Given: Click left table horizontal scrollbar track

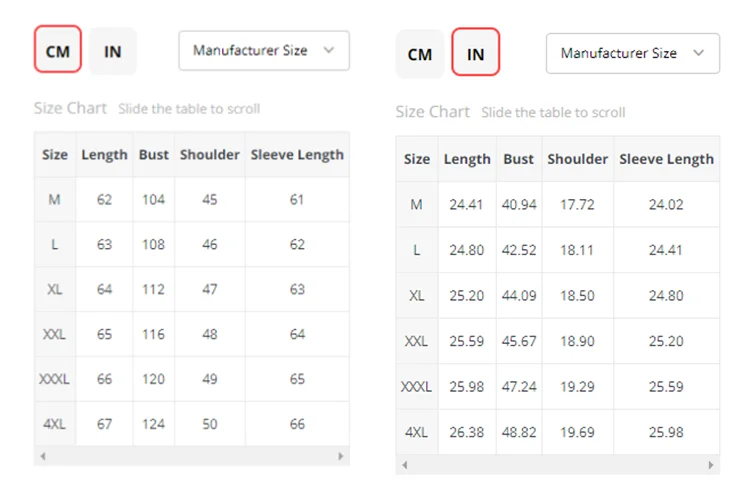Looking at the screenshot, I should [x=192, y=456].
